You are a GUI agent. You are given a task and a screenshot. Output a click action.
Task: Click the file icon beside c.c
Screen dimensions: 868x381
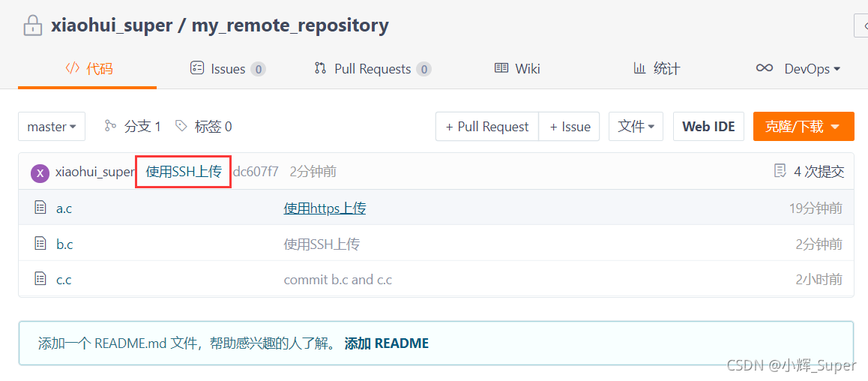pyautogui.click(x=40, y=278)
